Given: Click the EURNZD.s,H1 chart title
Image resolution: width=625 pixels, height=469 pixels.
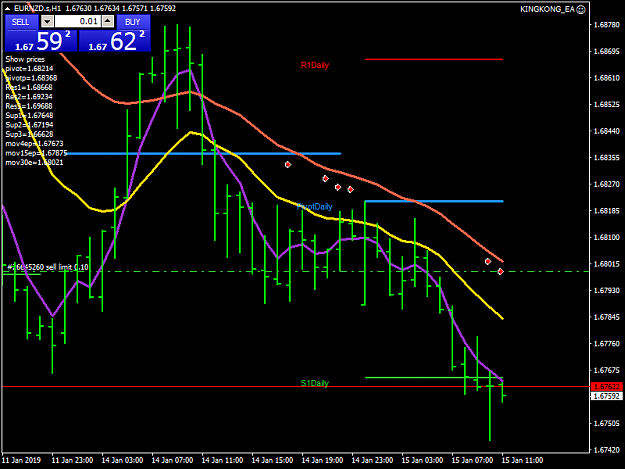Looking at the screenshot, I should (38, 8).
